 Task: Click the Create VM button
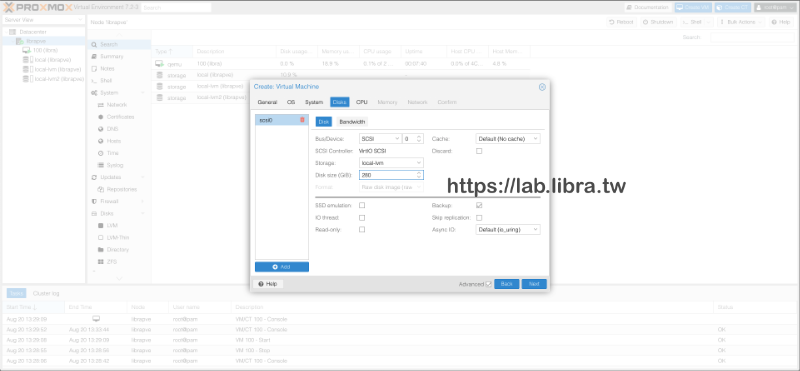point(693,8)
